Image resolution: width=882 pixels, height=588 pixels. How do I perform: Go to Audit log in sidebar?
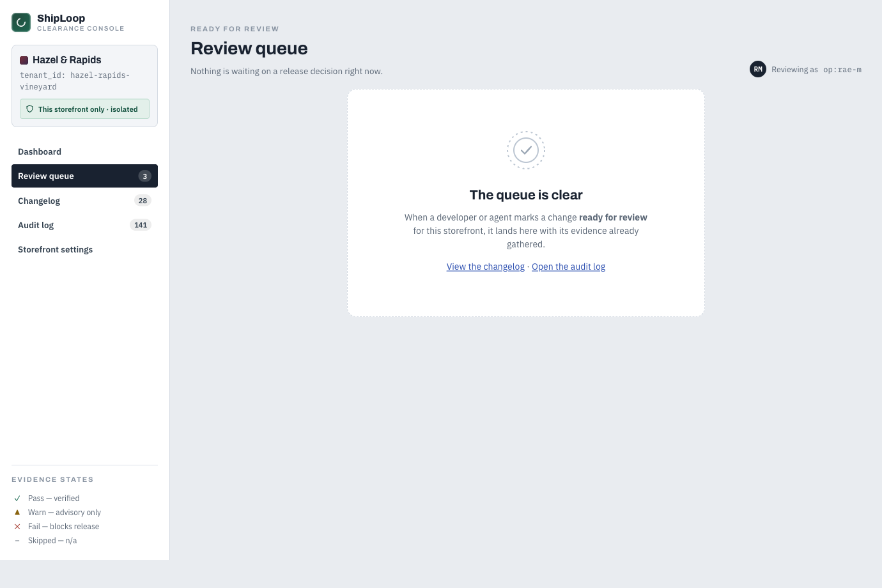click(x=84, y=225)
